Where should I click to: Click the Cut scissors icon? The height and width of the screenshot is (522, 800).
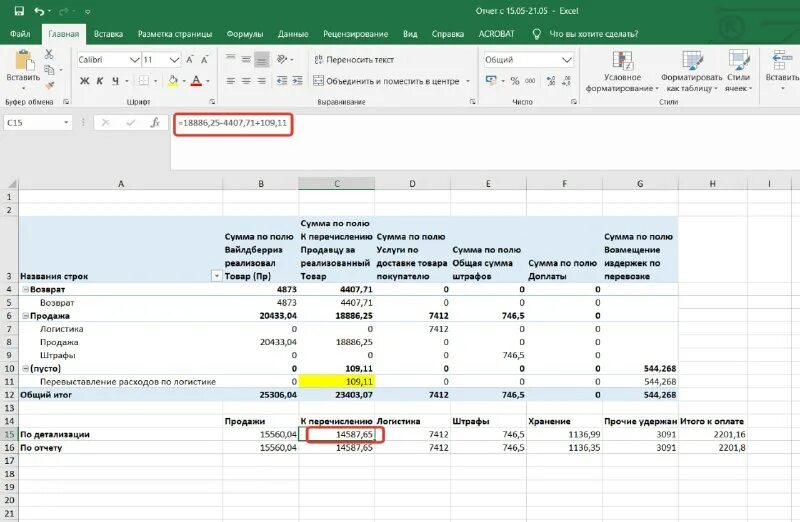coord(49,54)
